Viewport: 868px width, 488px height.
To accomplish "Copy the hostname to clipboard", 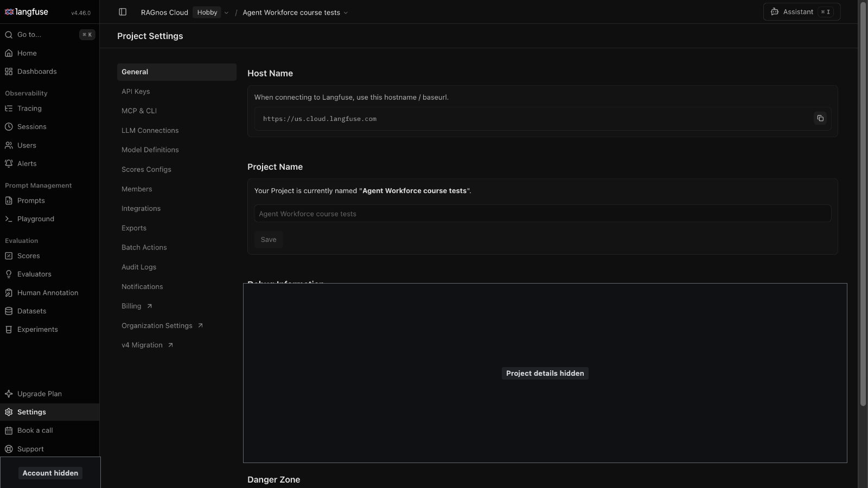I will click(820, 118).
